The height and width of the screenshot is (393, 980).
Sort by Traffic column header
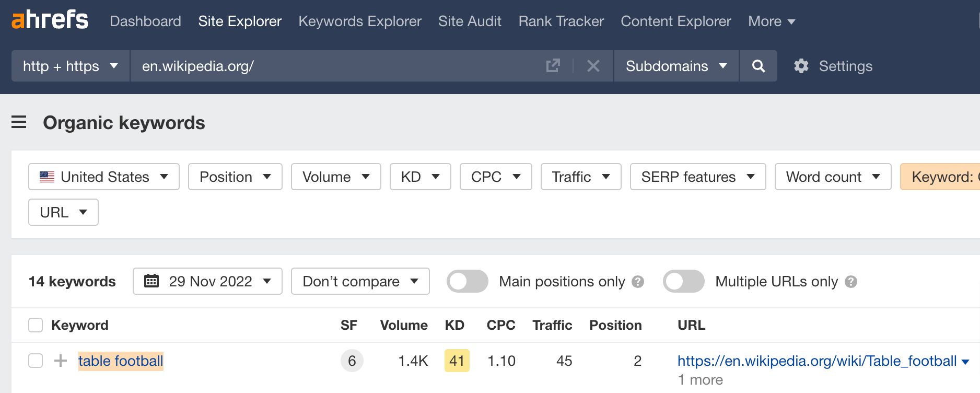point(552,325)
